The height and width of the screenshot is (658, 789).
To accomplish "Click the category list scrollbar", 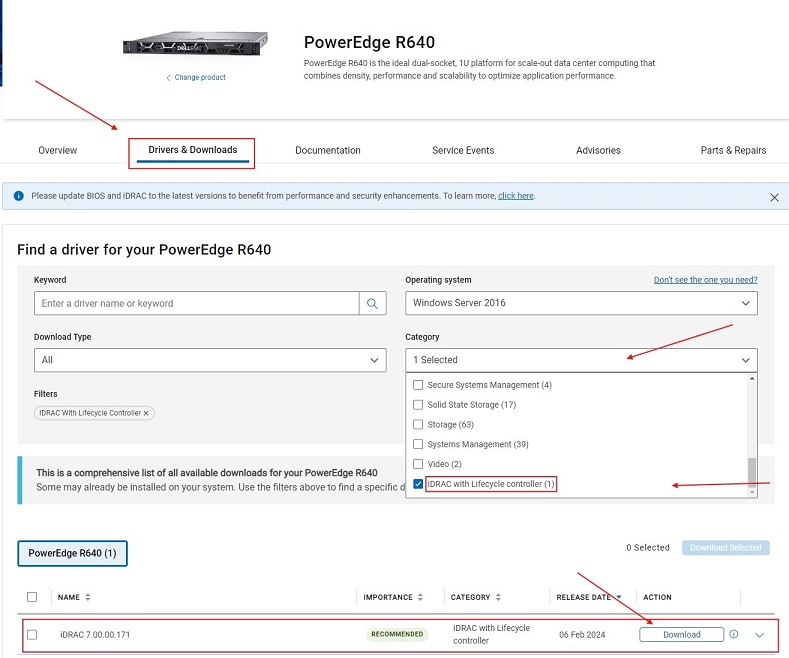I will 751,470.
